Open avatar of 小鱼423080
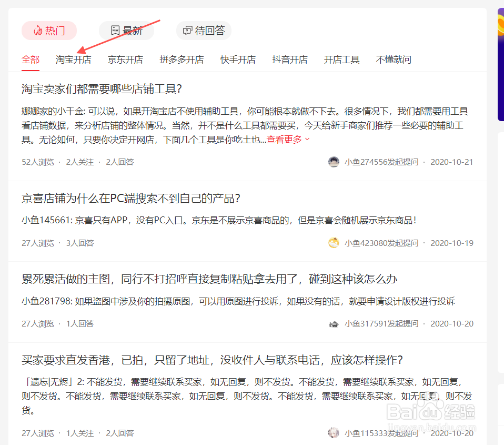 point(334,243)
